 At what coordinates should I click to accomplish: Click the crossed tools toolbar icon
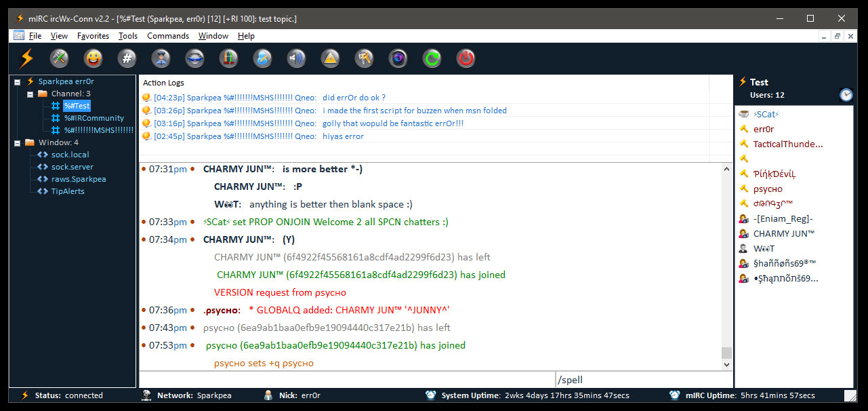tap(365, 58)
